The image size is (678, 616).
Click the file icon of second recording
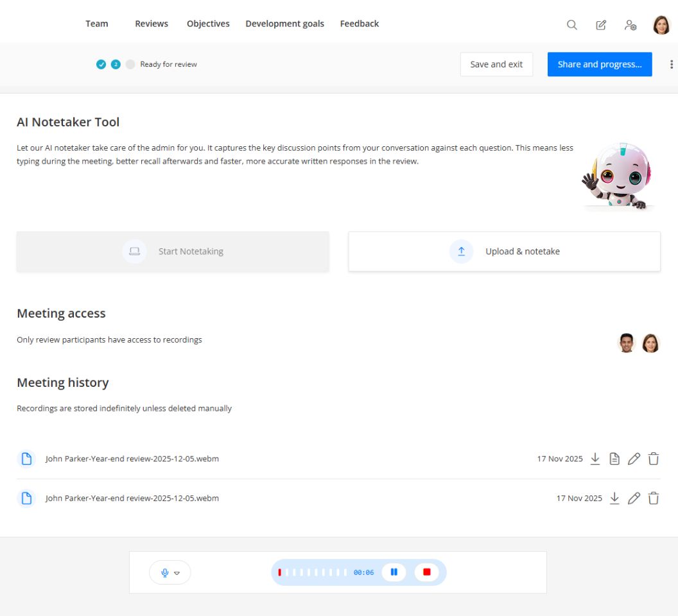26,499
